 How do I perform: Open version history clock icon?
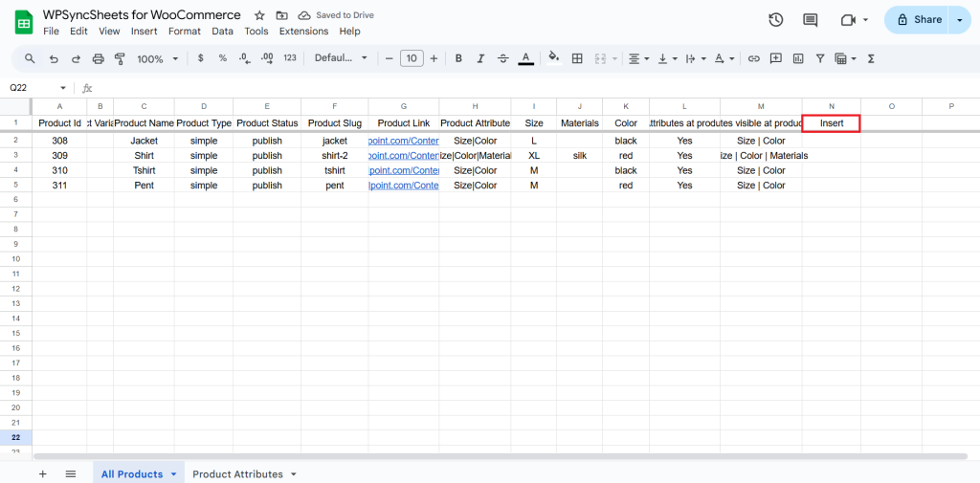coord(775,20)
